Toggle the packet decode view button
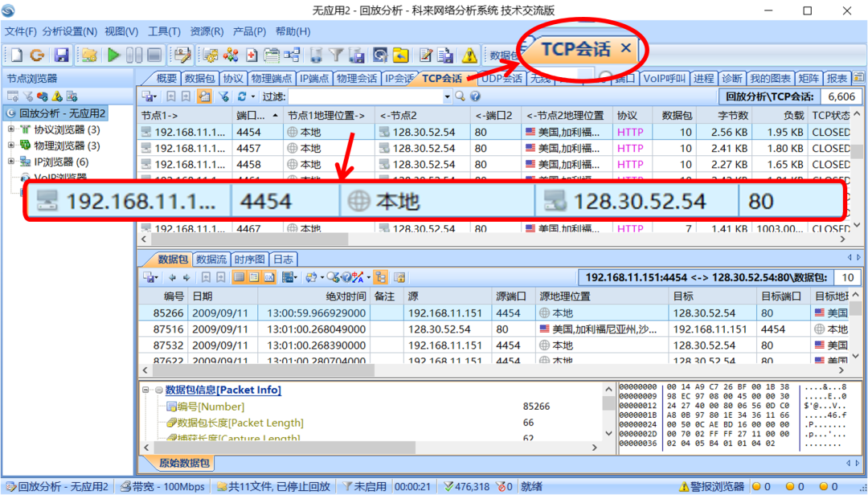Screen dimensions: 868x495 [x=254, y=277]
